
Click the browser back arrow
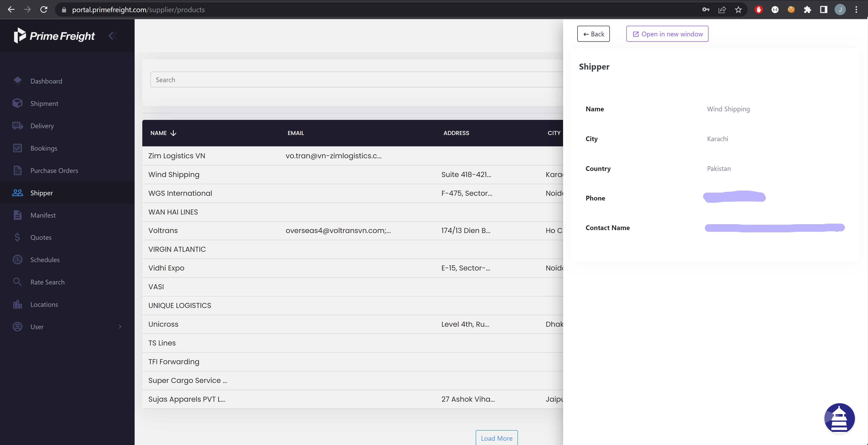point(11,10)
